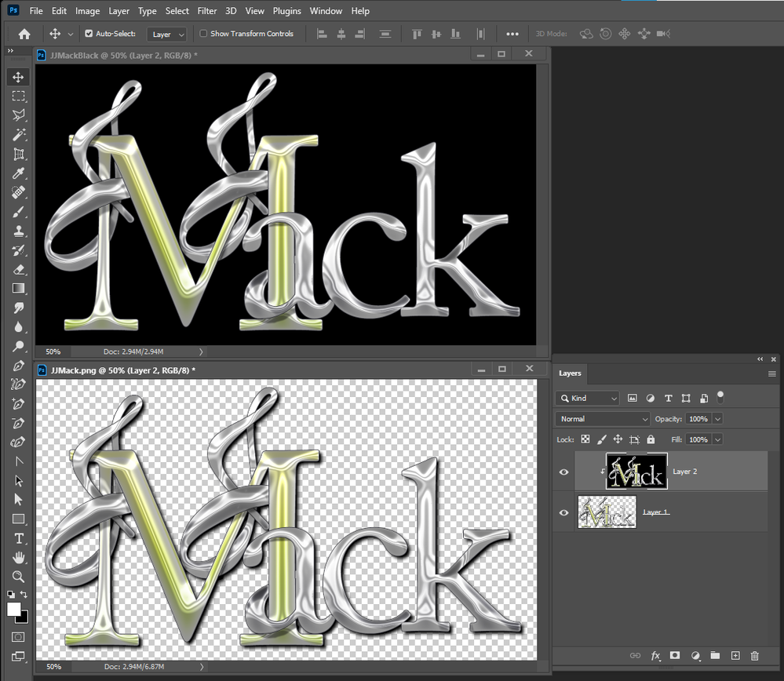Add a layer mask

pos(674,655)
